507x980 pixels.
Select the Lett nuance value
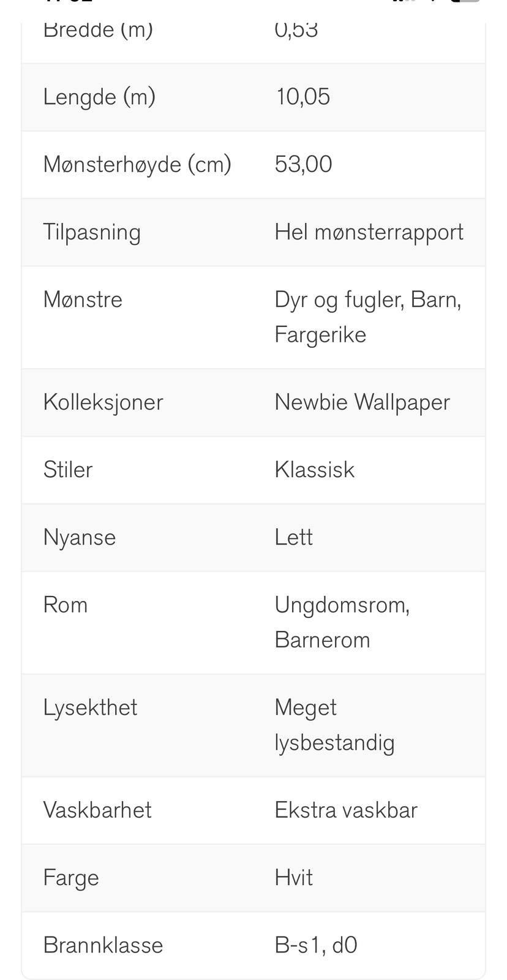[x=293, y=538]
